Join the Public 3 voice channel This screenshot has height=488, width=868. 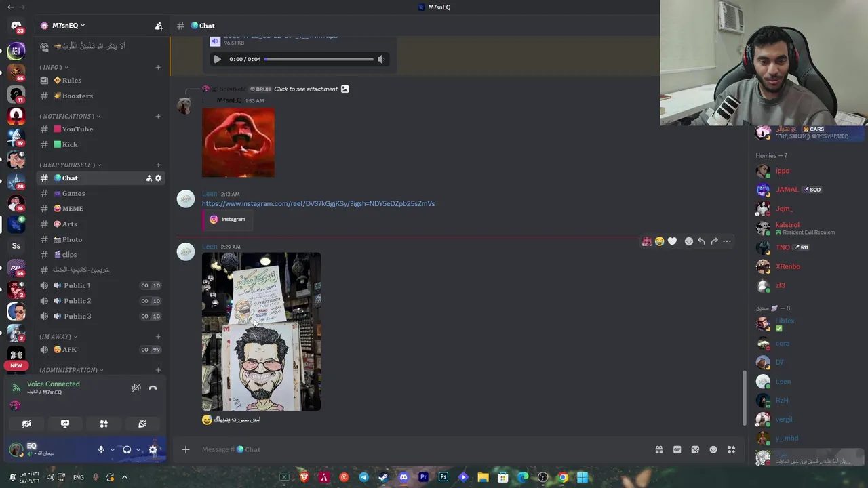pyautogui.click(x=100, y=316)
